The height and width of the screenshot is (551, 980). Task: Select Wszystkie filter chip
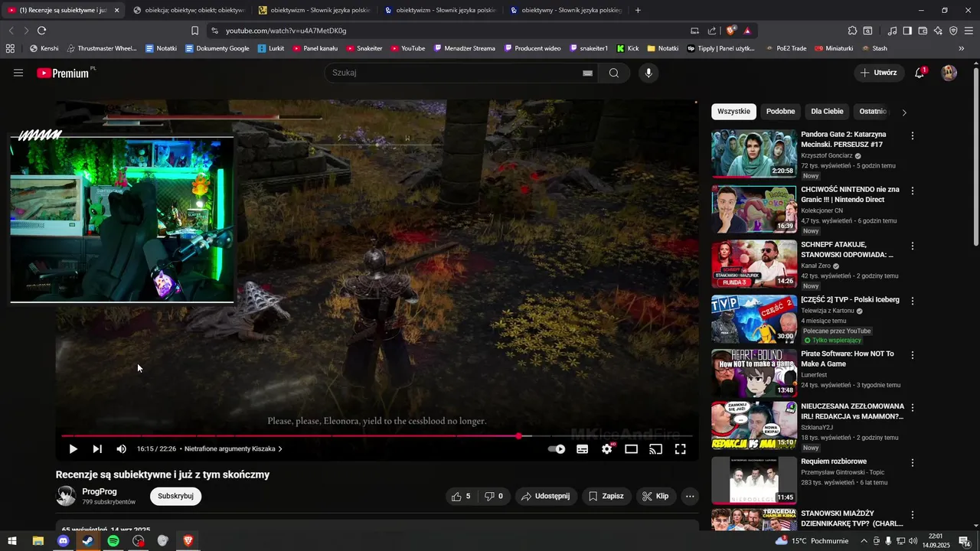(x=733, y=112)
